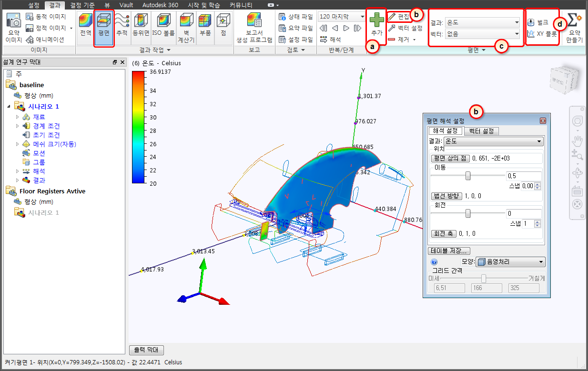Select the 점 points tool
This screenshot has height=371, width=588.
(x=222, y=28)
